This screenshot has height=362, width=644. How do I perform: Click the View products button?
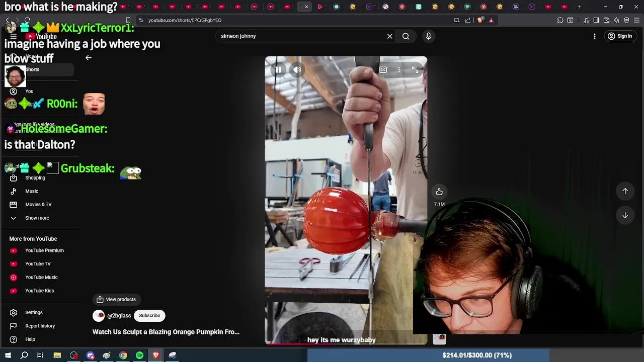116,300
